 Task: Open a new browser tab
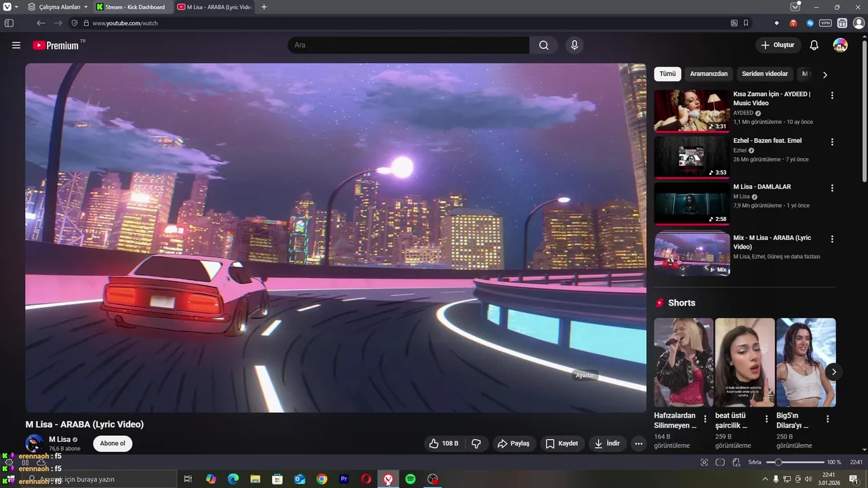(x=264, y=7)
